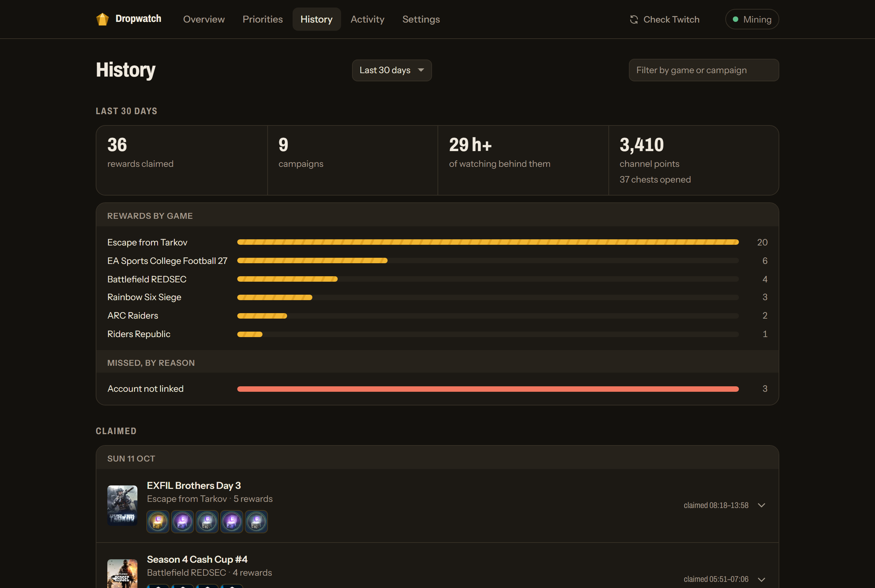This screenshot has width=875, height=588.
Task: Switch to the Priorities tab
Action: 262,19
